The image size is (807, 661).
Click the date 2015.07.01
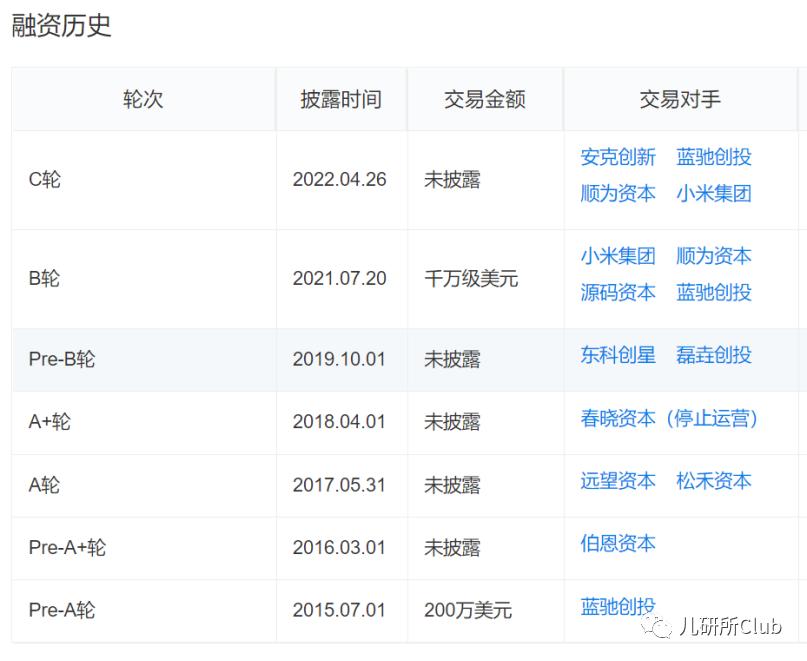point(339,611)
